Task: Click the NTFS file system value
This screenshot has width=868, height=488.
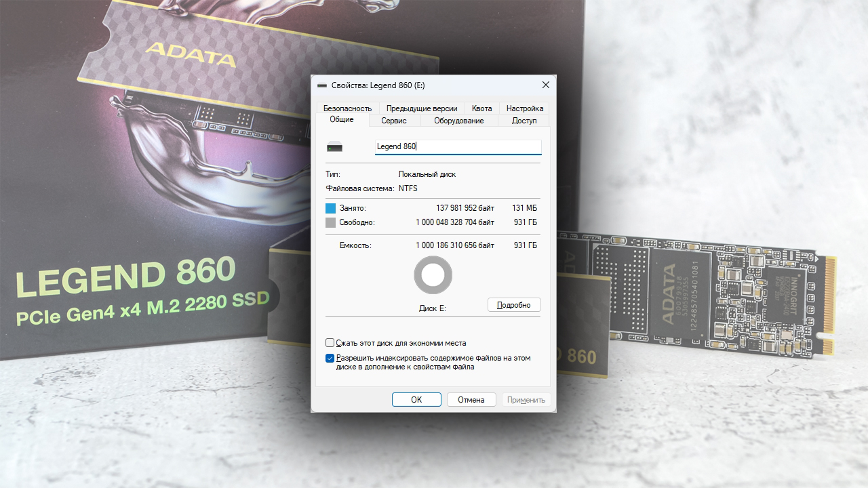Action: (408, 188)
